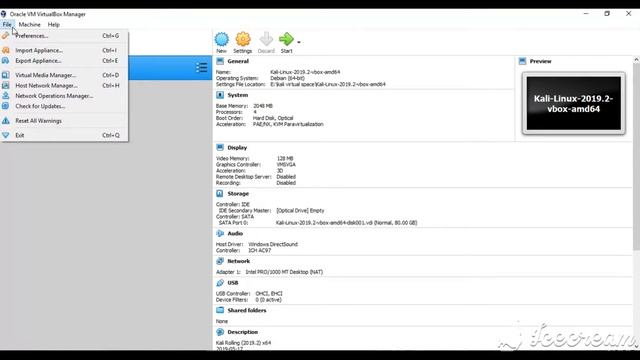Viewport: 640px width, 360px height.
Task: Click the scrollbar up arrow
Action: (x=636, y=60)
